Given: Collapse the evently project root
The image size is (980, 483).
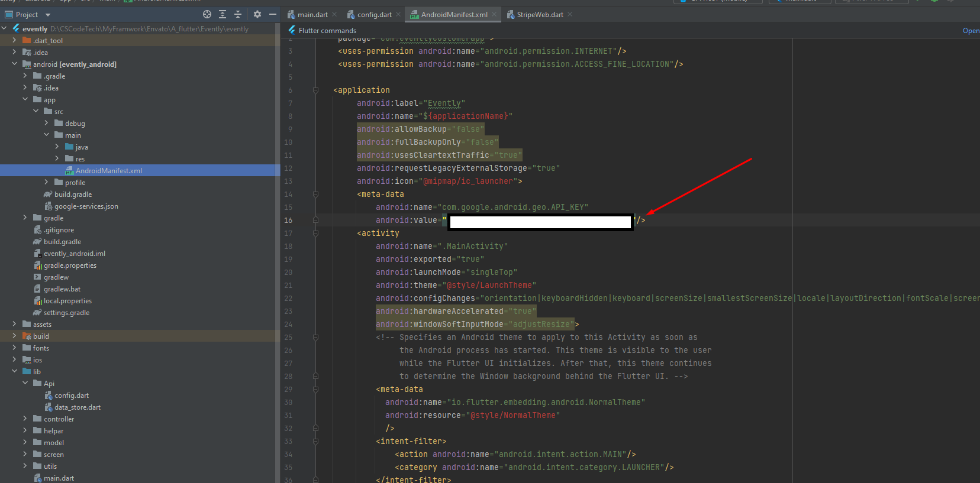Looking at the screenshot, I should click(x=4, y=28).
